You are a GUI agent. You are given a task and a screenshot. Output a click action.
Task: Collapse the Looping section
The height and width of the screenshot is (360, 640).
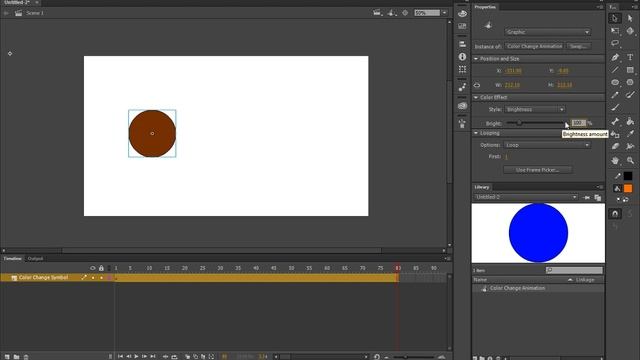476,133
